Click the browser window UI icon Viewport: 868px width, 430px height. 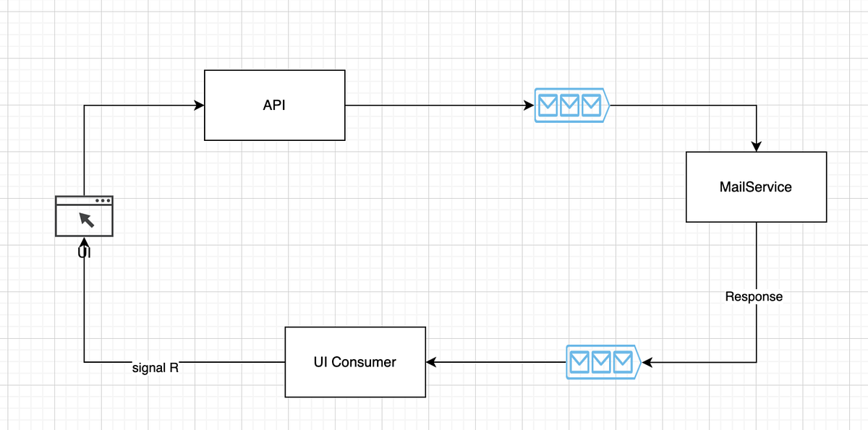85,216
